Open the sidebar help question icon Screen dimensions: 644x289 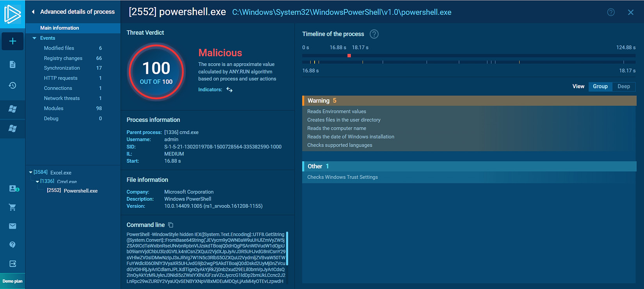(12, 245)
